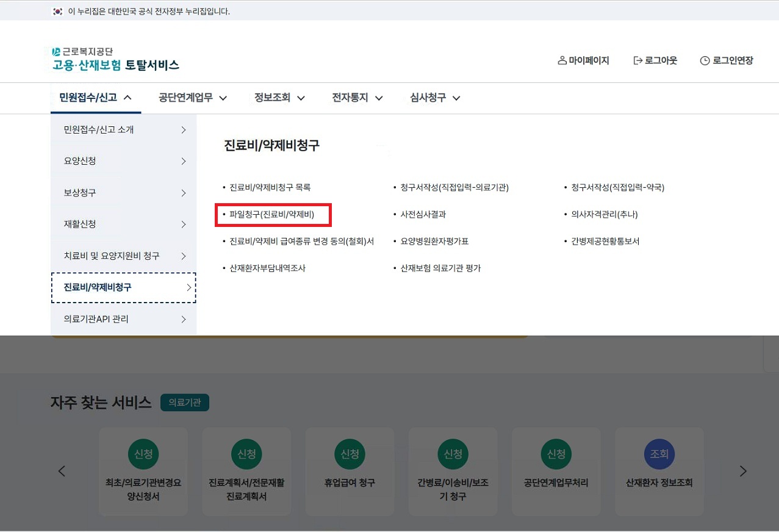Click the 로그아웃 icon button
The height and width of the screenshot is (532, 779).
point(638,60)
